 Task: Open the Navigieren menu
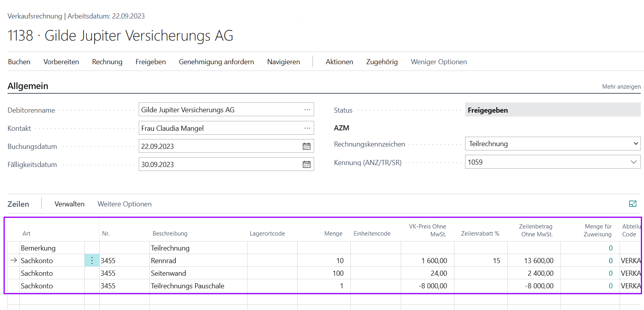coord(283,62)
